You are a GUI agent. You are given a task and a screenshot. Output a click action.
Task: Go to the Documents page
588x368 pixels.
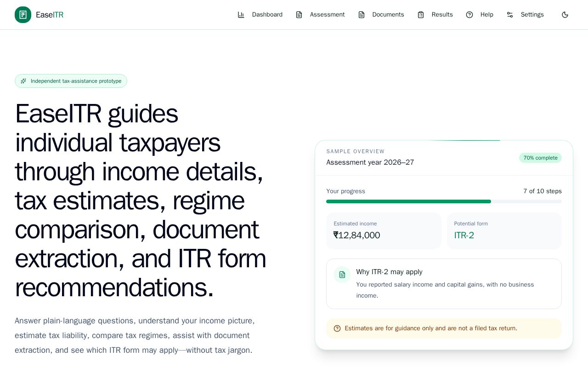click(381, 15)
